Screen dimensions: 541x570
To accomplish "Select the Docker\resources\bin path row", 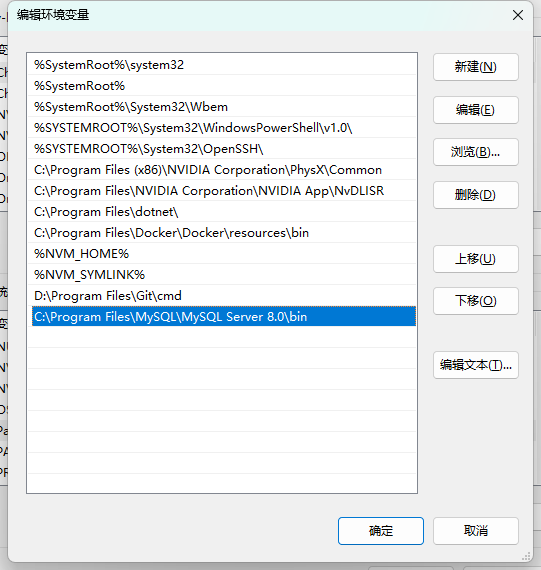I will (x=222, y=233).
